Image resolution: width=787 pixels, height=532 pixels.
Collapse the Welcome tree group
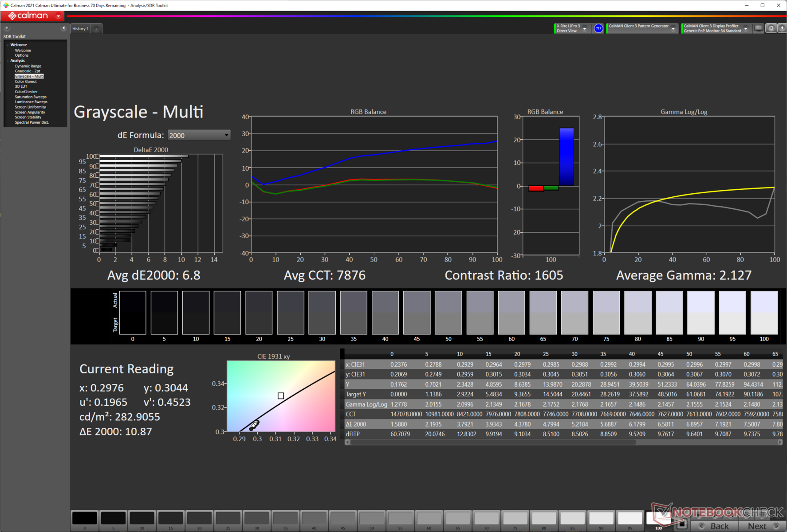click(8, 45)
